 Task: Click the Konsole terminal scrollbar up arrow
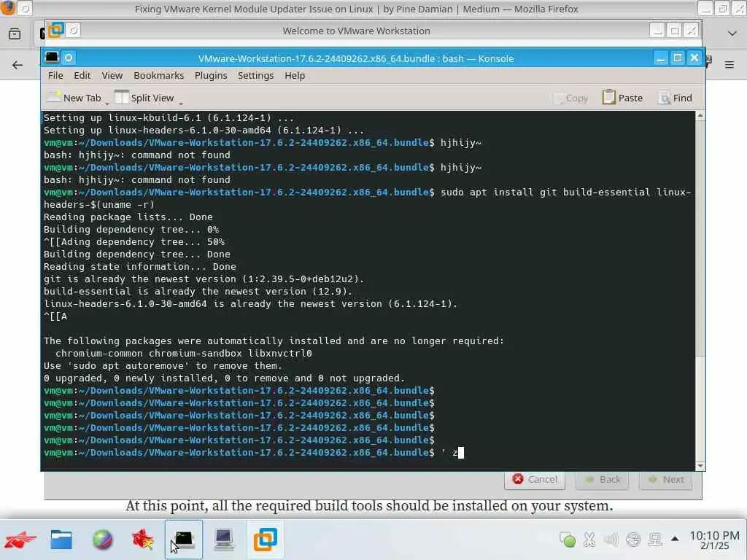pos(700,116)
